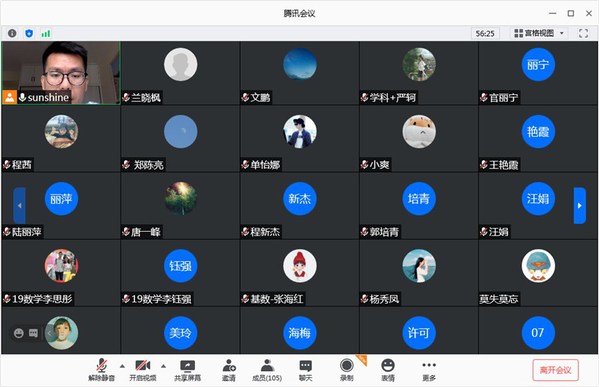599x387 pixels.
Task: Click the name label 程新杰
Action: coord(265,232)
